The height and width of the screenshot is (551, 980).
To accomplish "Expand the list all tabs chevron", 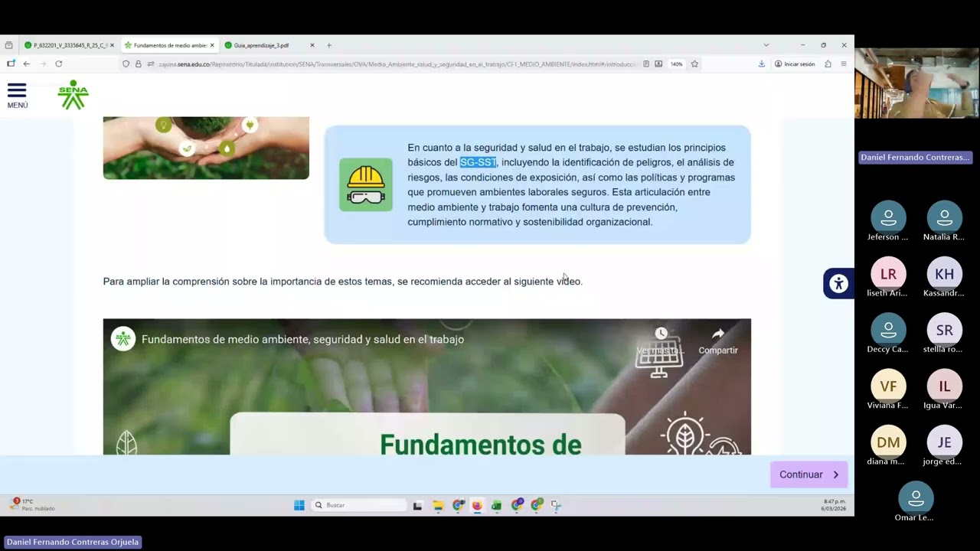I will (x=766, y=45).
